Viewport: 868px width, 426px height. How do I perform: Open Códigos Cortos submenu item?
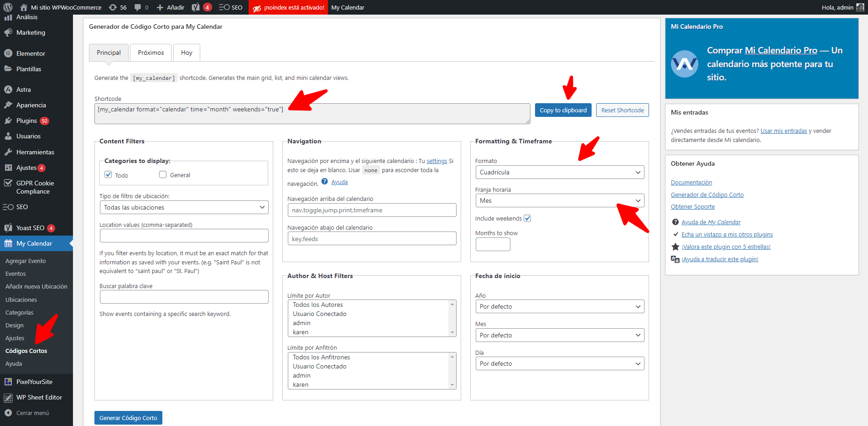[x=26, y=351]
